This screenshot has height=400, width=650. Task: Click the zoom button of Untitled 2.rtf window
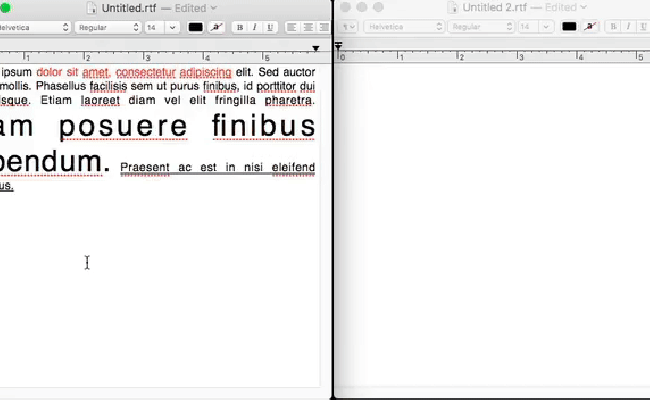378,7
